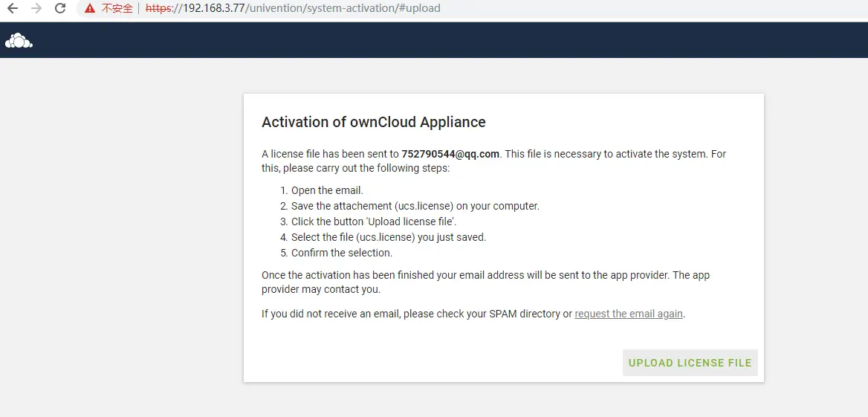Click step 'Confirm the selection.'
Screen dimensions: 868x417
(x=342, y=253)
